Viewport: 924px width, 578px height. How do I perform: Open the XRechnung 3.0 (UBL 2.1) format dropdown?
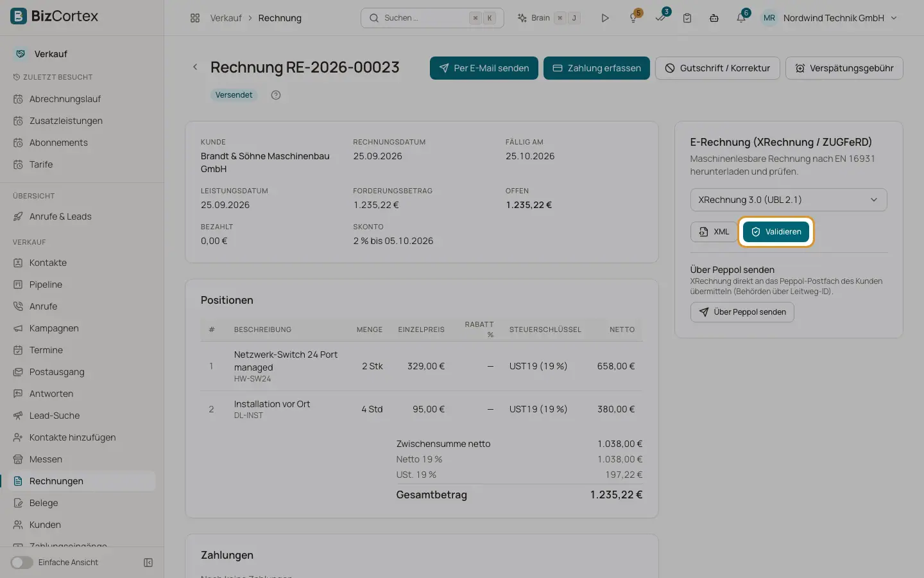coord(789,200)
